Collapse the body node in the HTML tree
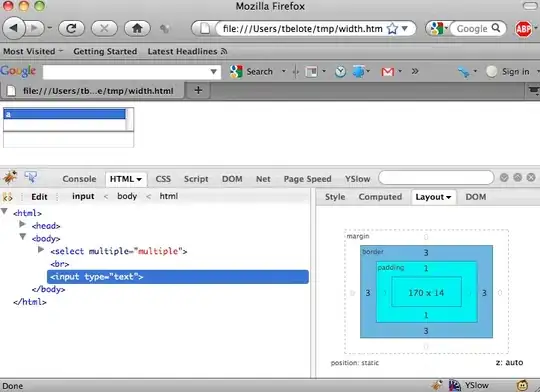540x392 pixels. tap(22, 237)
